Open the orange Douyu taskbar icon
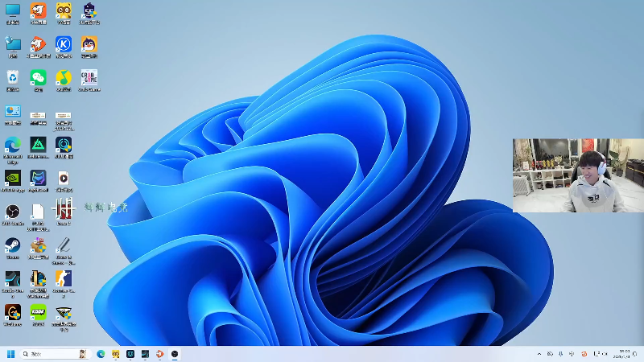Image resolution: width=644 pixels, height=362 pixels. [159, 354]
